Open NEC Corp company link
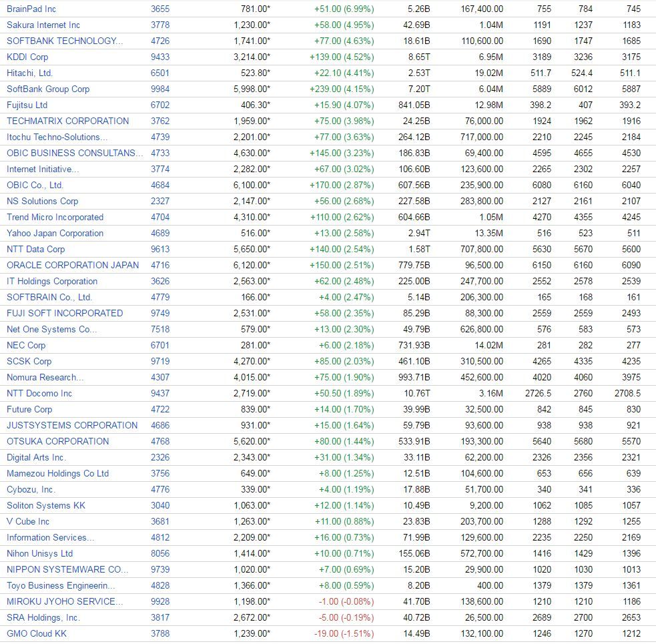This screenshot has height=644, width=656. coord(26,345)
